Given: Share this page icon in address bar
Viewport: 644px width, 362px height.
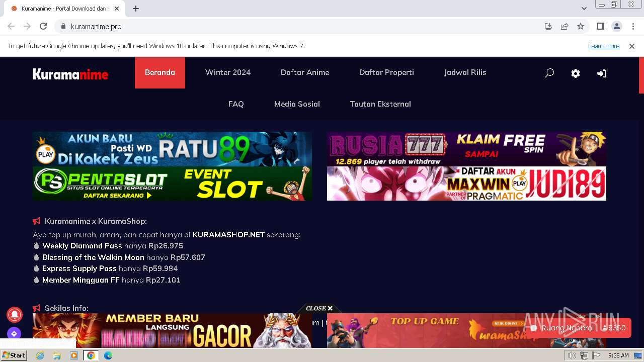Looking at the screenshot, I should pos(565,26).
